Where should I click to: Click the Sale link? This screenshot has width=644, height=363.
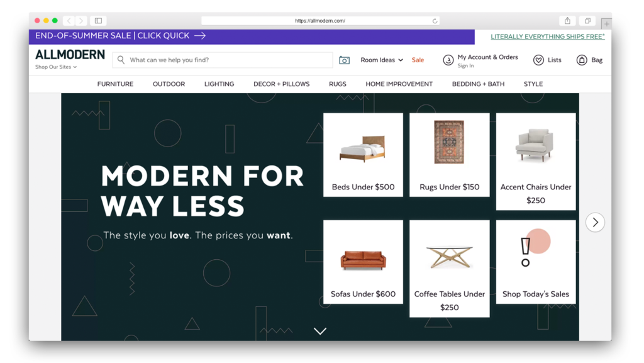[418, 60]
